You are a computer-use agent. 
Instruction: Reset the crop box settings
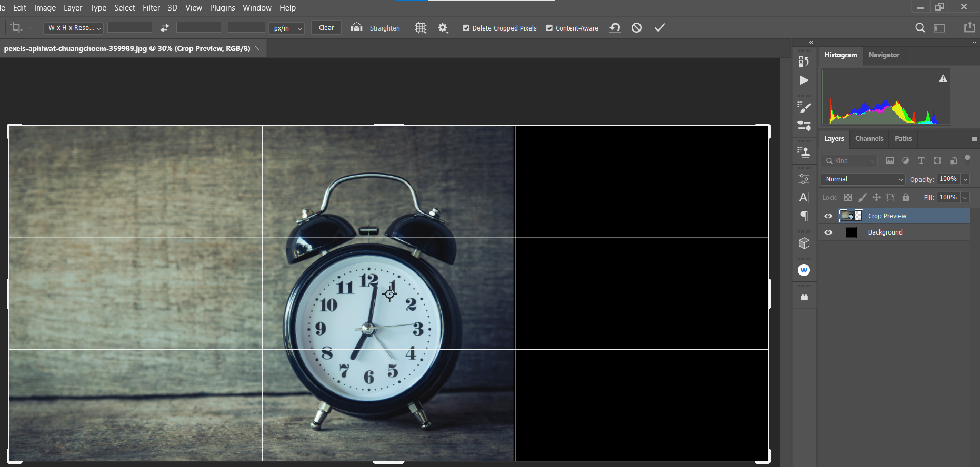click(x=615, y=28)
